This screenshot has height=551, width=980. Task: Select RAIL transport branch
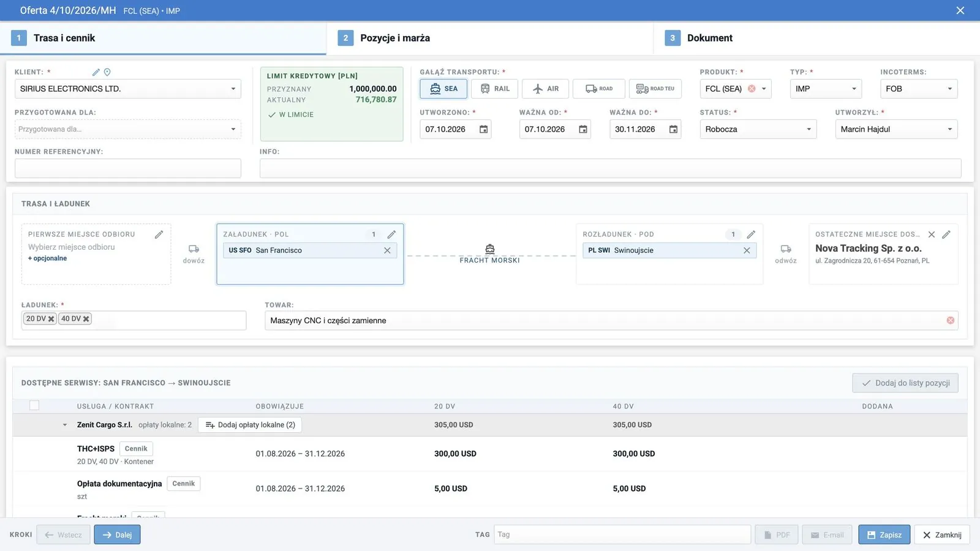point(495,89)
